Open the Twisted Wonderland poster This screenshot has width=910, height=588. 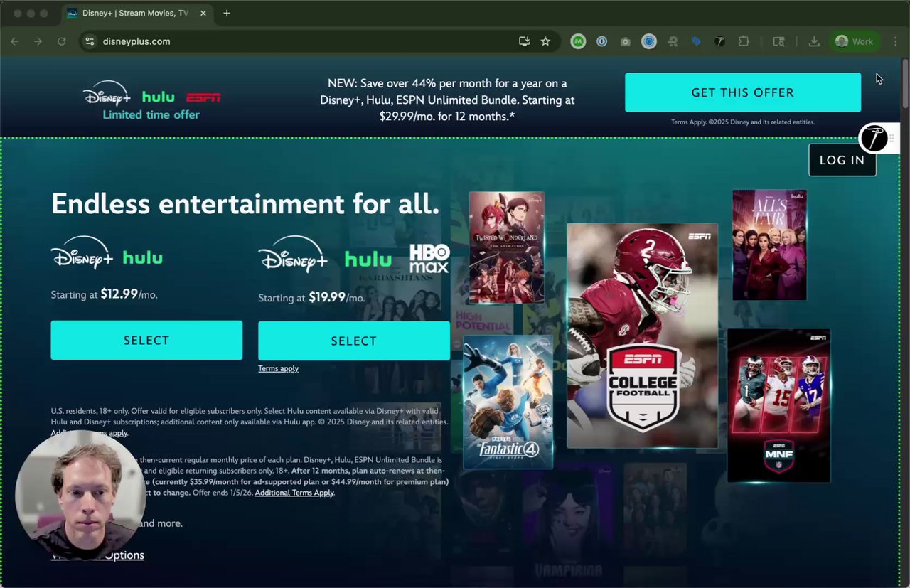507,247
